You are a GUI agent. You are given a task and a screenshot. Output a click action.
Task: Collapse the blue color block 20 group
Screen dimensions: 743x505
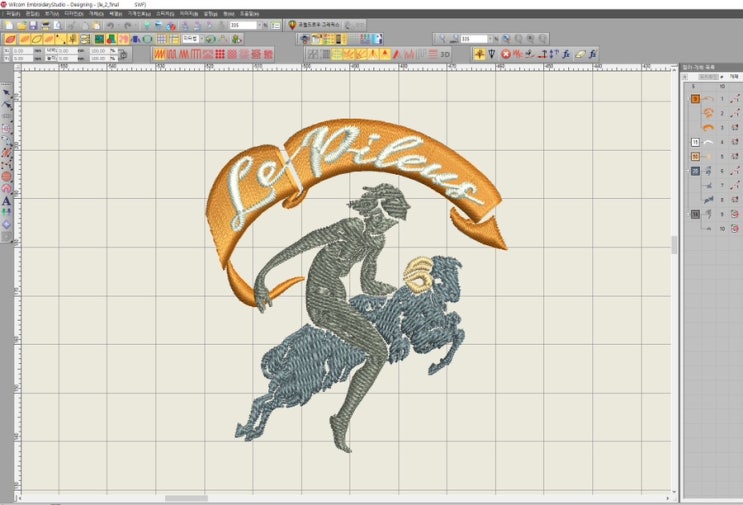pyautogui.click(x=689, y=171)
